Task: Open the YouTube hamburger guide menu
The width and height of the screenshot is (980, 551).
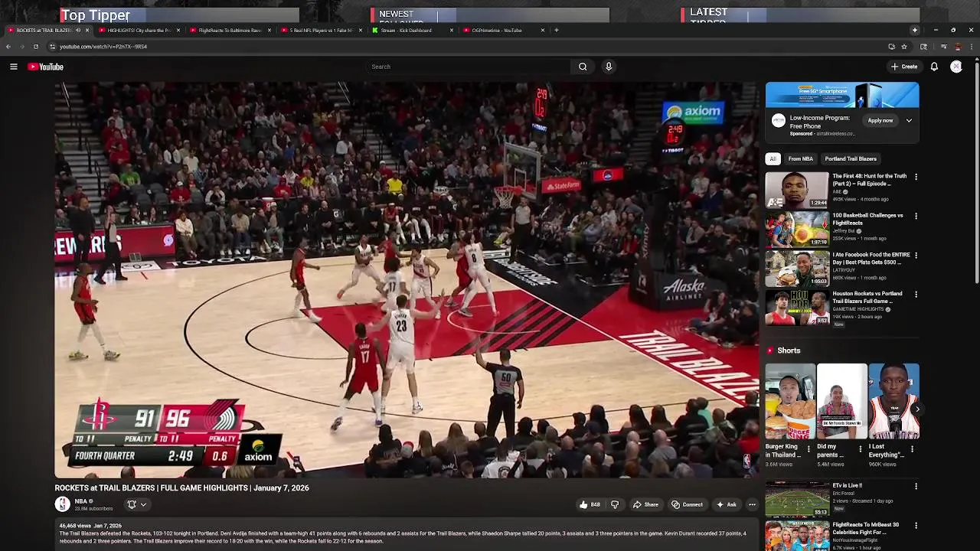Action: pos(13,67)
